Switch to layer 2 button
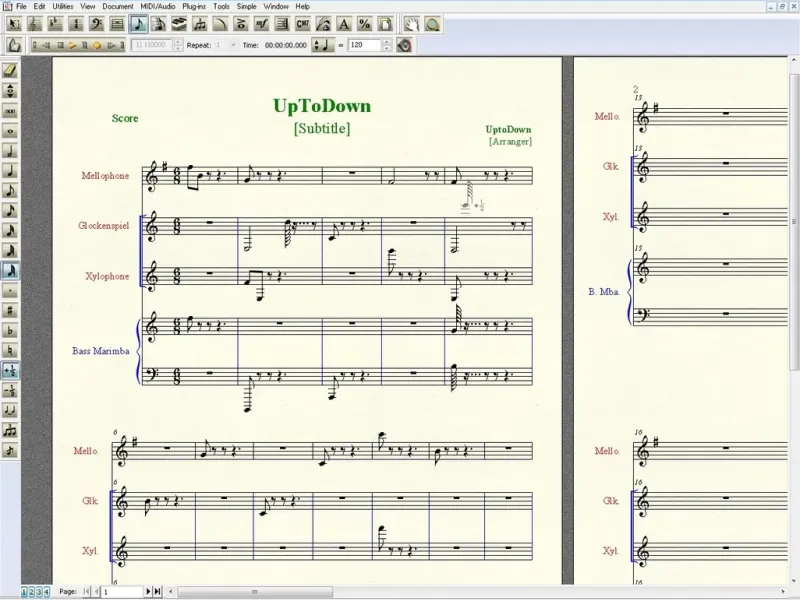The width and height of the screenshot is (800, 600). pos(32,591)
